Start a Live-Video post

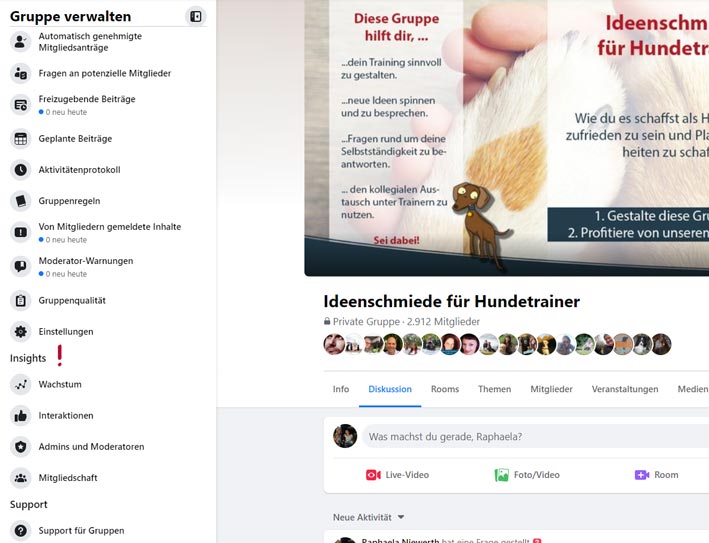tap(397, 475)
